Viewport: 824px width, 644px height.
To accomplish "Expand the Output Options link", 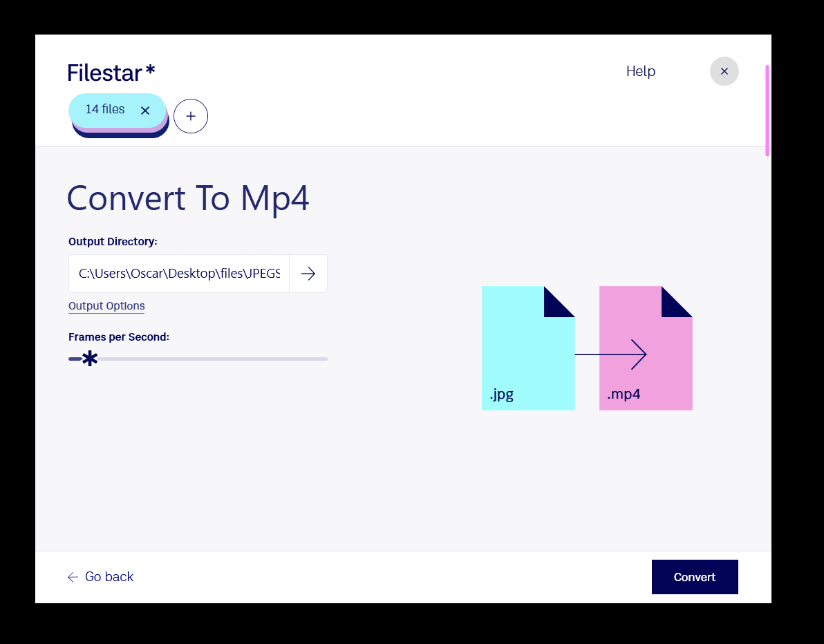I will click(106, 305).
